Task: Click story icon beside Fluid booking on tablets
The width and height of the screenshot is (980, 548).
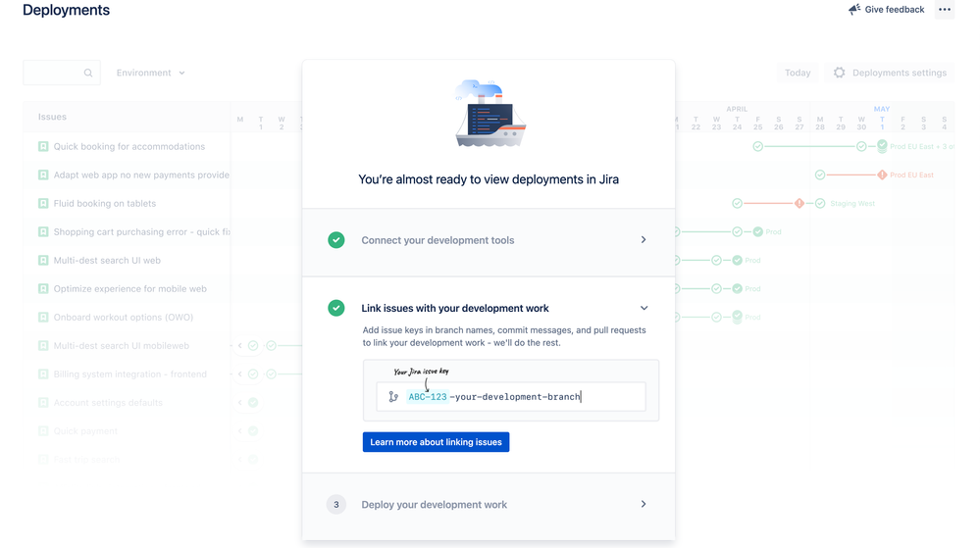Action: [x=43, y=204]
